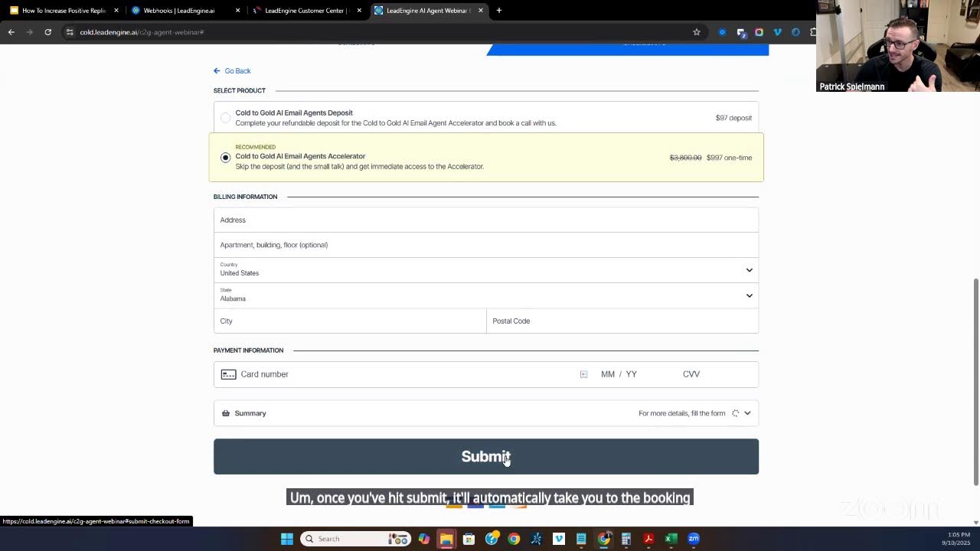Screen dimensions: 980x551
Task: Open Vimeo app from the taskbar
Action: [x=558, y=539]
